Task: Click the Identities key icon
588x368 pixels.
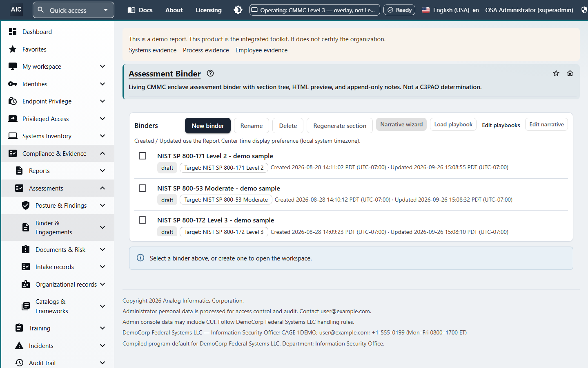Action: (13, 84)
